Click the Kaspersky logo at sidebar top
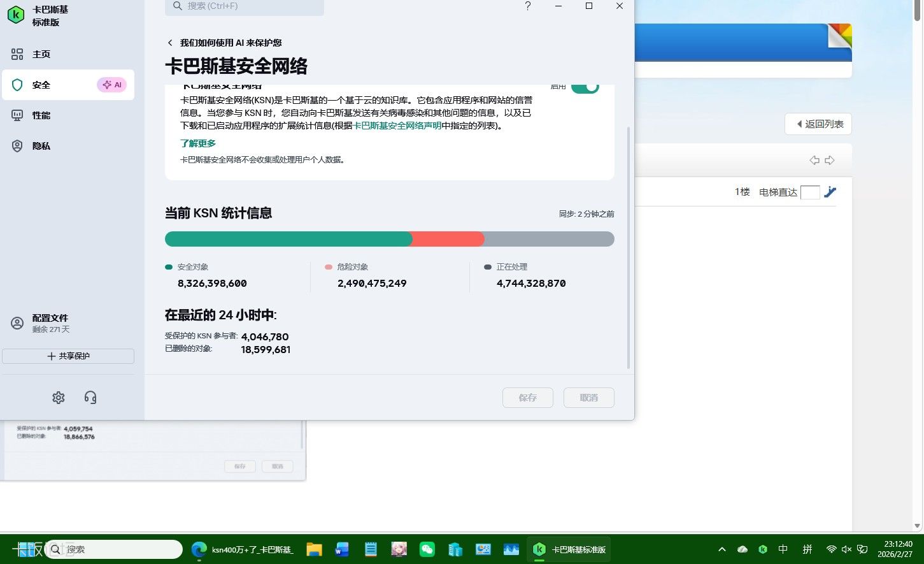This screenshot has height=564, width=924. 16,15
